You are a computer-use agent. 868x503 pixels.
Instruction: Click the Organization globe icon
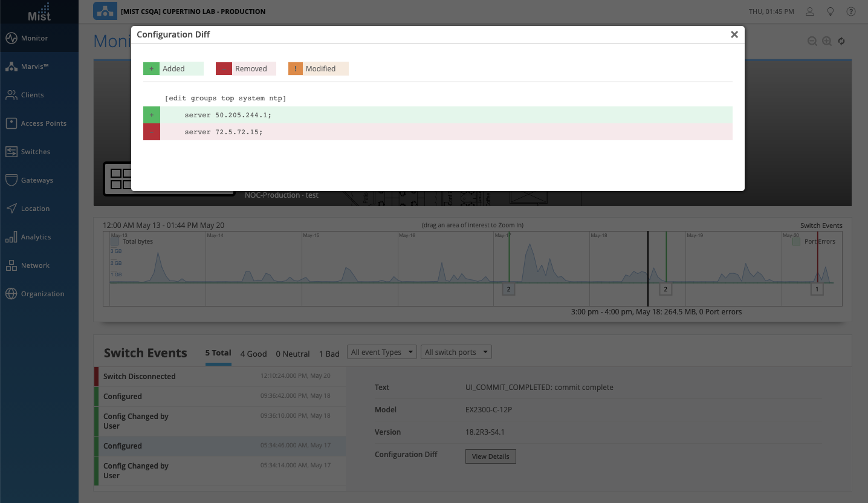pos(11,294)
